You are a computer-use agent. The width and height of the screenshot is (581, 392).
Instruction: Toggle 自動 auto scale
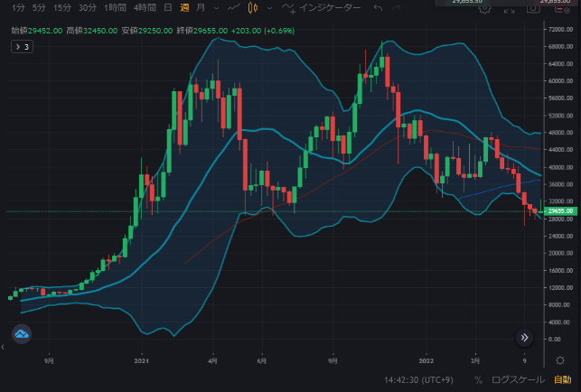pyautogui.click(x=562, y=381)
